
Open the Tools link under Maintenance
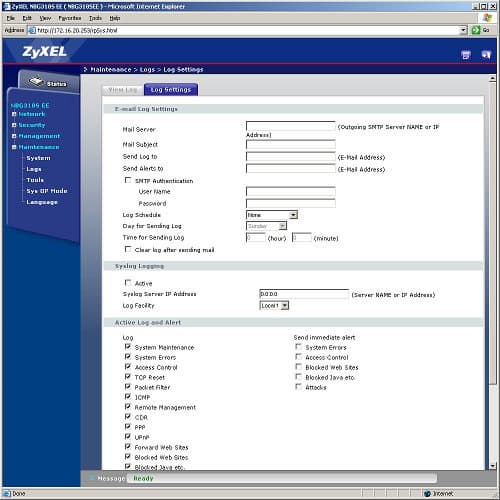pos(35,180)
